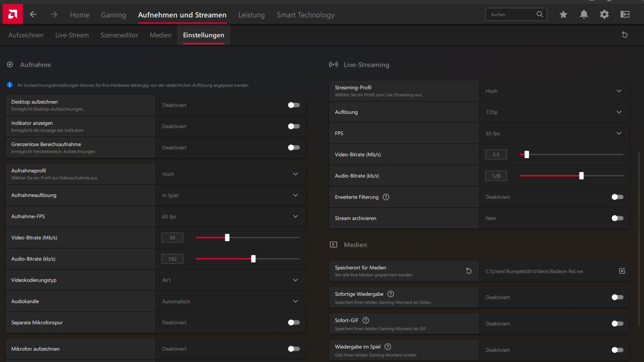The height and width of the screenshot is (362, 644).
Task: Reset the media save location
Action: pos(469,271)
